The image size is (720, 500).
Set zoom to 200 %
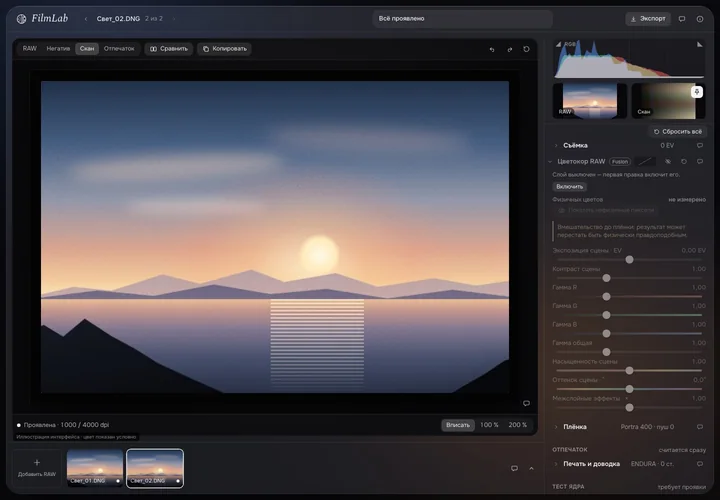[x=518, y=425]
